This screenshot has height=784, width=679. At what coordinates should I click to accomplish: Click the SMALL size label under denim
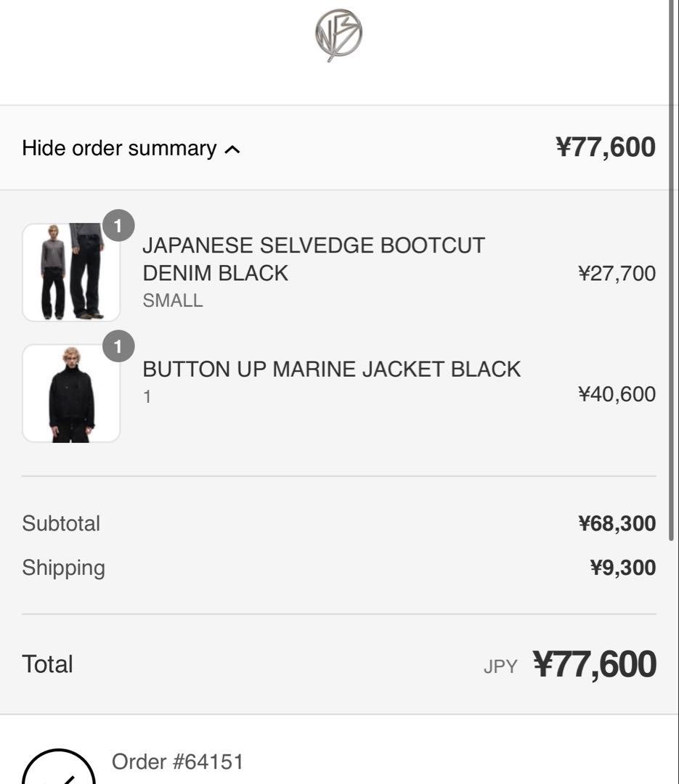172,301
